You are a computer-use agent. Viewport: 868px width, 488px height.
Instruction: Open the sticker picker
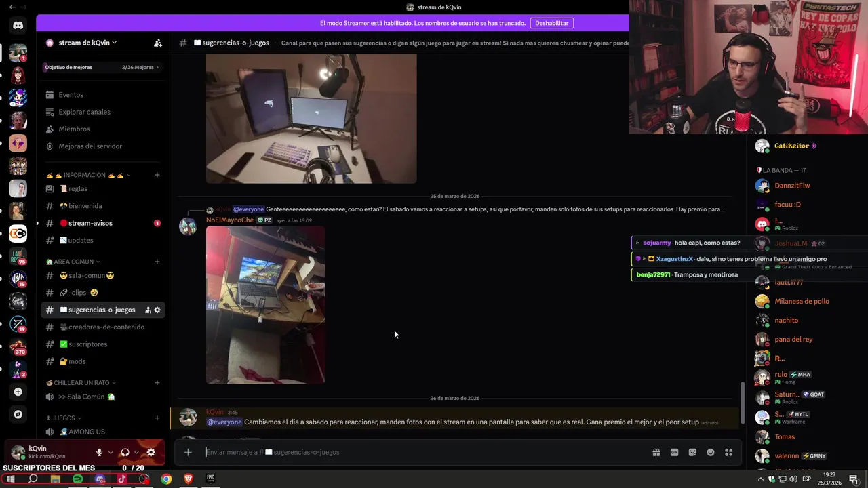tap(692, 452)
